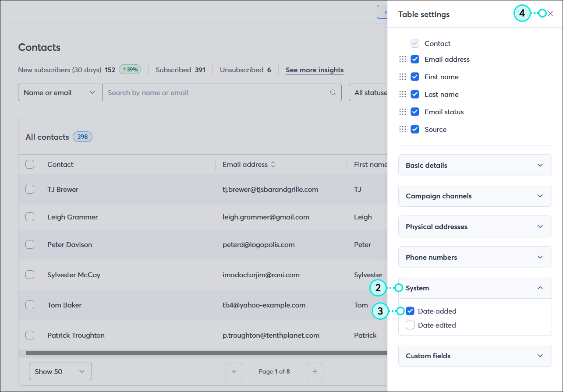Expand the Custom fields section
Screen dimensions: 563x392
[475, 356]
